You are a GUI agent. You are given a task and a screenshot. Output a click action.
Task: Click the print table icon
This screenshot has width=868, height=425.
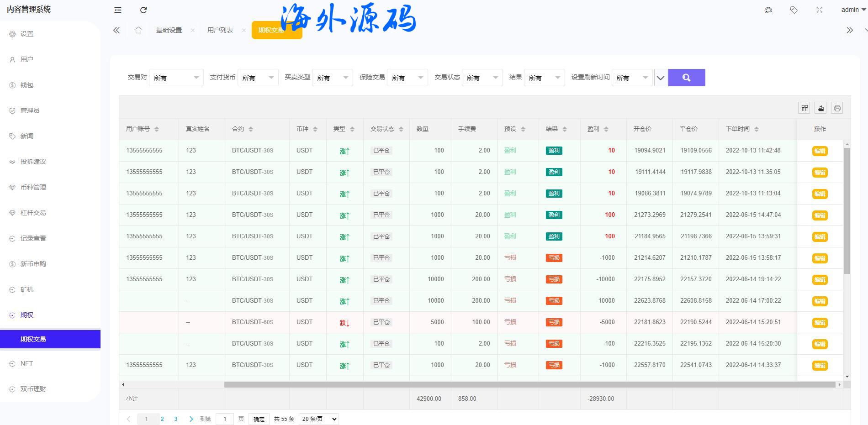(x=837, y=108)
